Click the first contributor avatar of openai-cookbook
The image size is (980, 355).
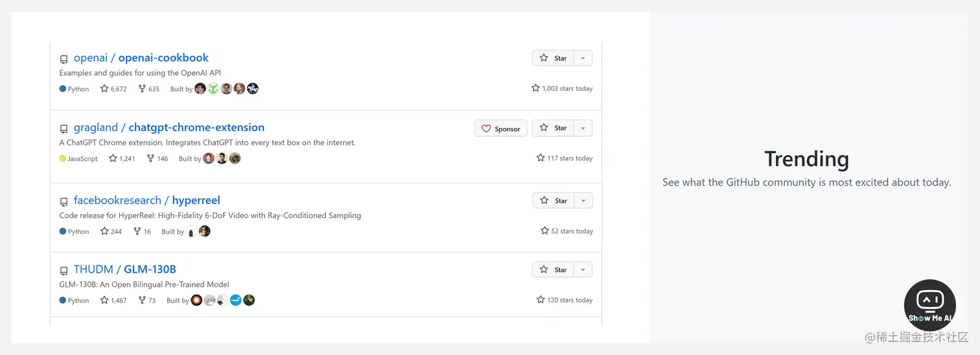pos(200,88)
